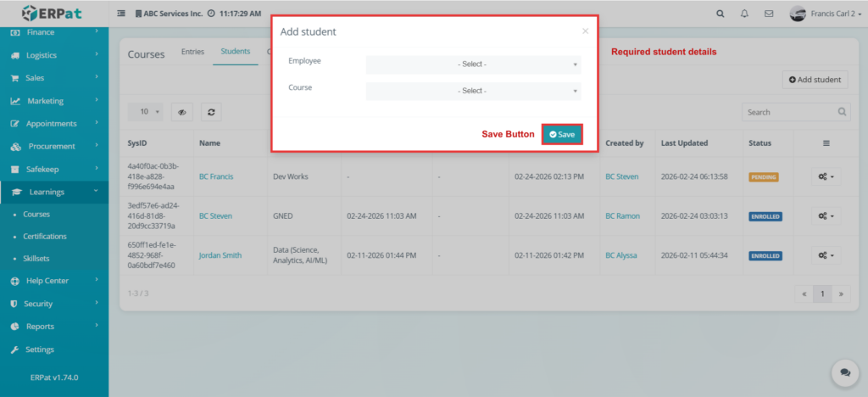The image size is (868, 397).
Task: Open the Marketing sidebar menu
Action: pos(54,101)
